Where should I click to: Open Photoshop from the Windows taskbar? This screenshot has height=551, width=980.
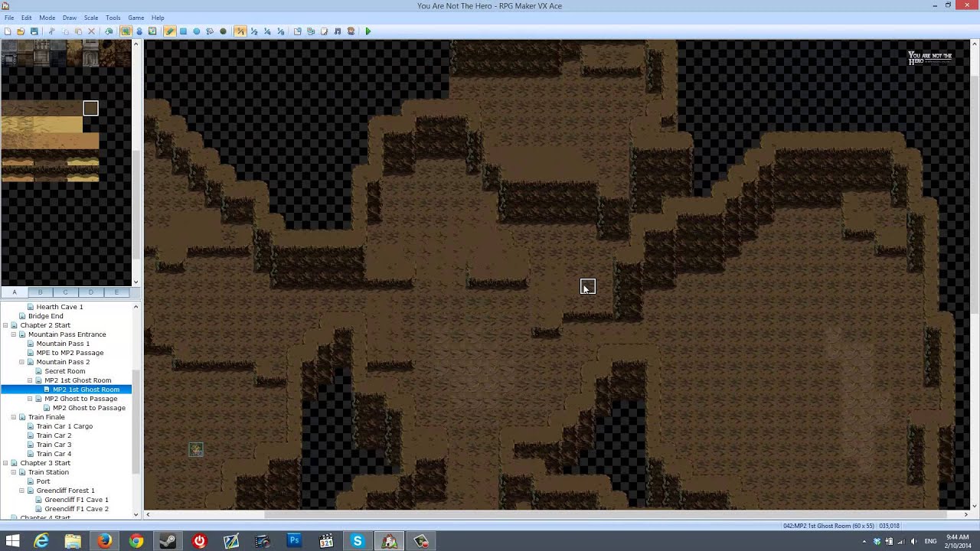294,541
